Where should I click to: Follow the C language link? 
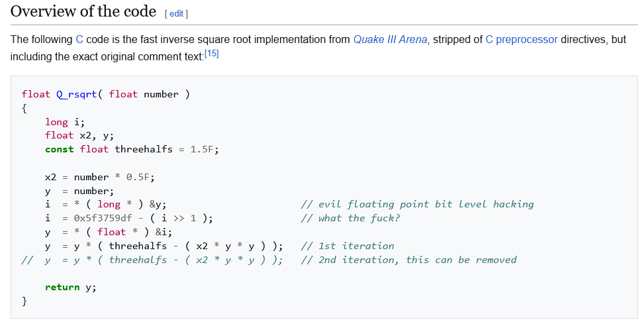click(79, 40)
